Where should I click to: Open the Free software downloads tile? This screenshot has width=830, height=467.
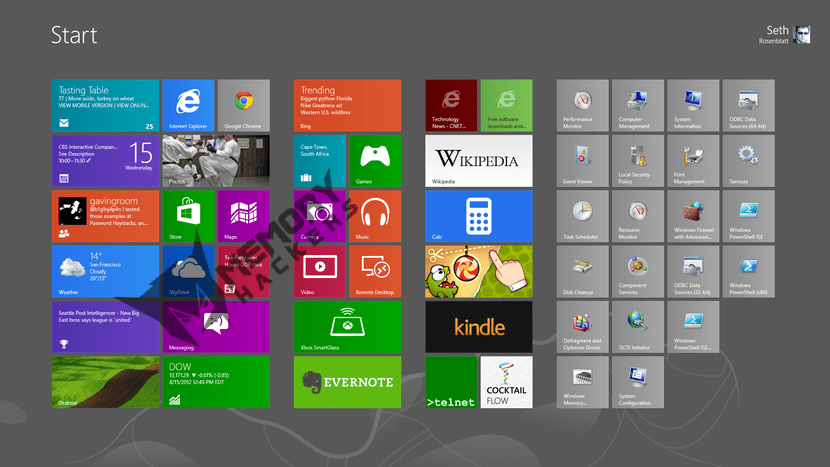click(x=507, y=105)
